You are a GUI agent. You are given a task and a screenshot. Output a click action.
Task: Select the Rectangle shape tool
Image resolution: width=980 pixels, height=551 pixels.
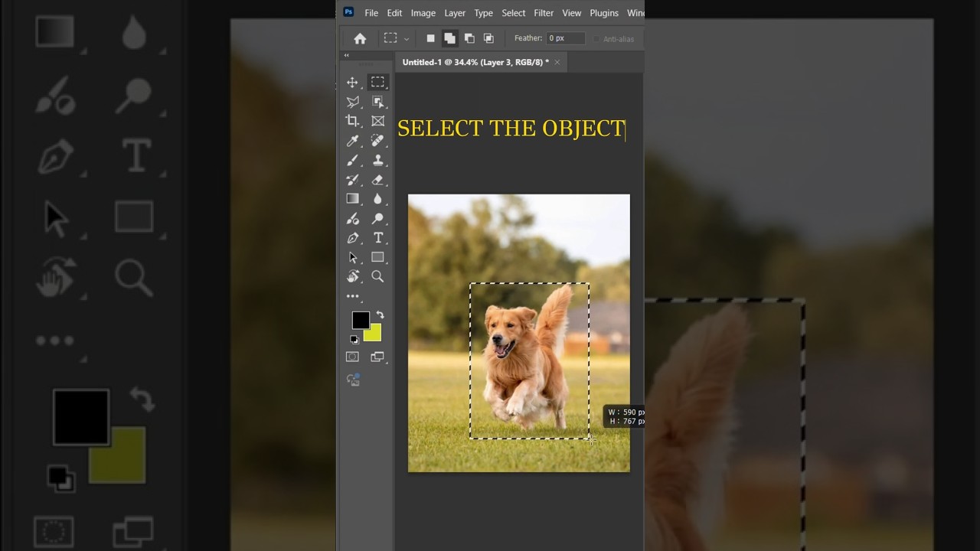tap(377, 257)
